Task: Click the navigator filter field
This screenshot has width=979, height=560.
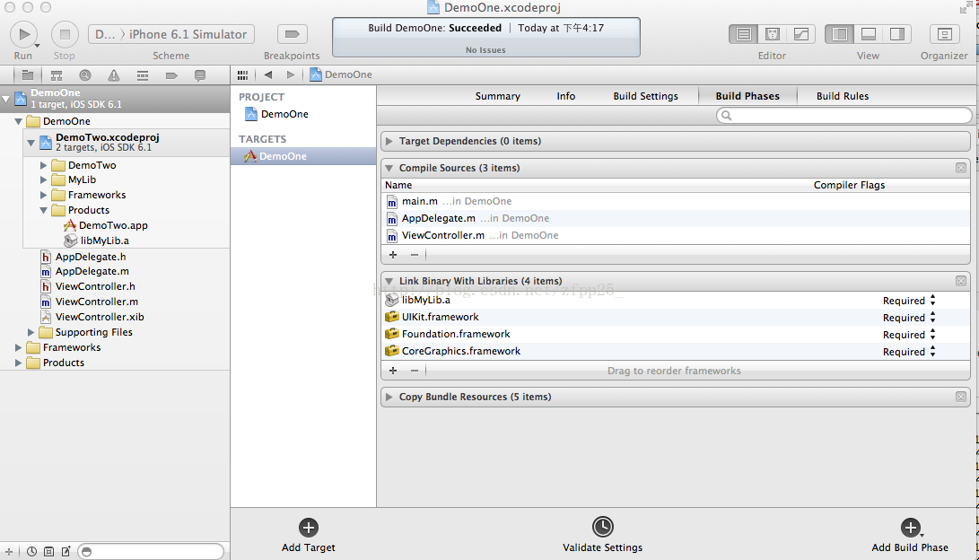Action: 152,552
